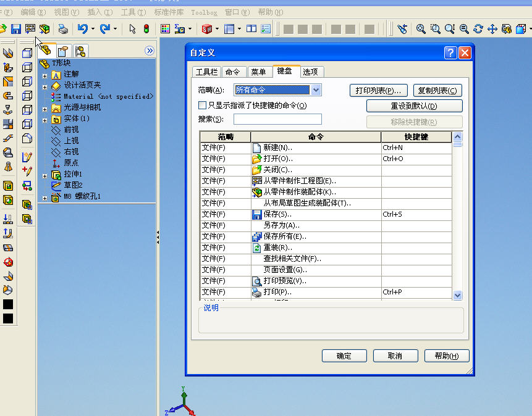The image size is (532, 416).
Task: Click the Ctrl+N shortcut cell
Action: [416, 148]
